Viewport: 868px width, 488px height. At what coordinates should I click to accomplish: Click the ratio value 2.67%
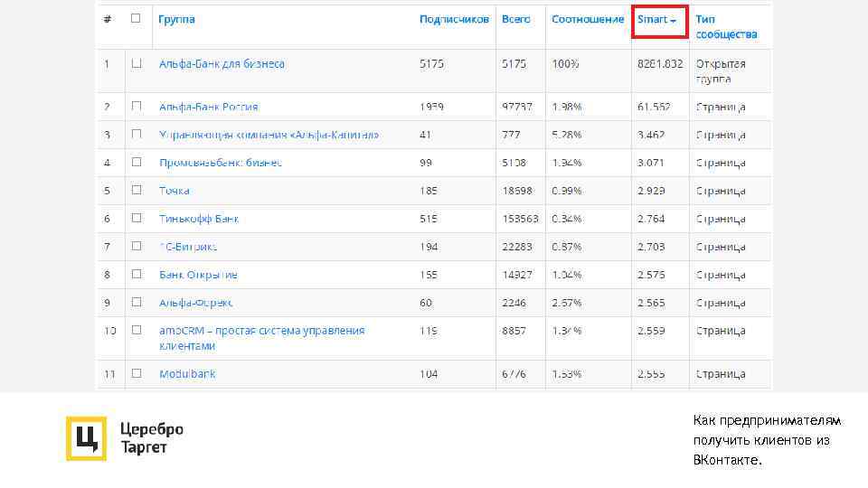567,304
